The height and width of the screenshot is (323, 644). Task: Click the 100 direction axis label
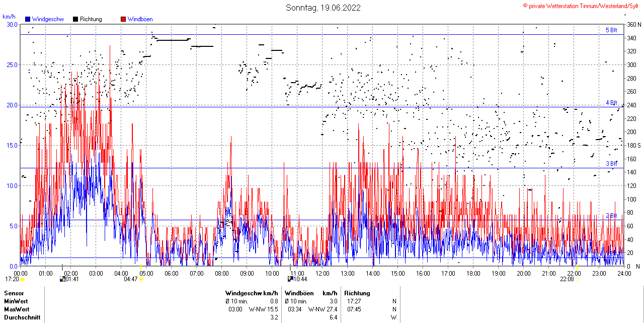(631, 199)
